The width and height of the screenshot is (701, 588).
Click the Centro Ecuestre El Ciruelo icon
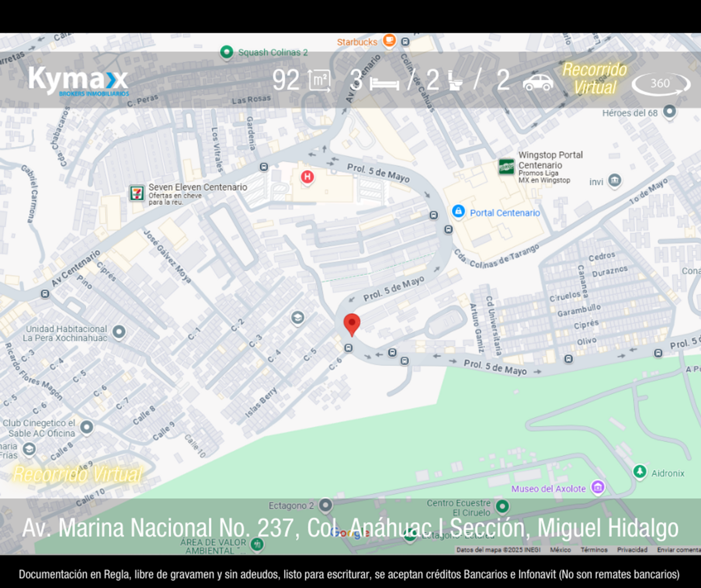pyautogui.click(x=502, y=506)
